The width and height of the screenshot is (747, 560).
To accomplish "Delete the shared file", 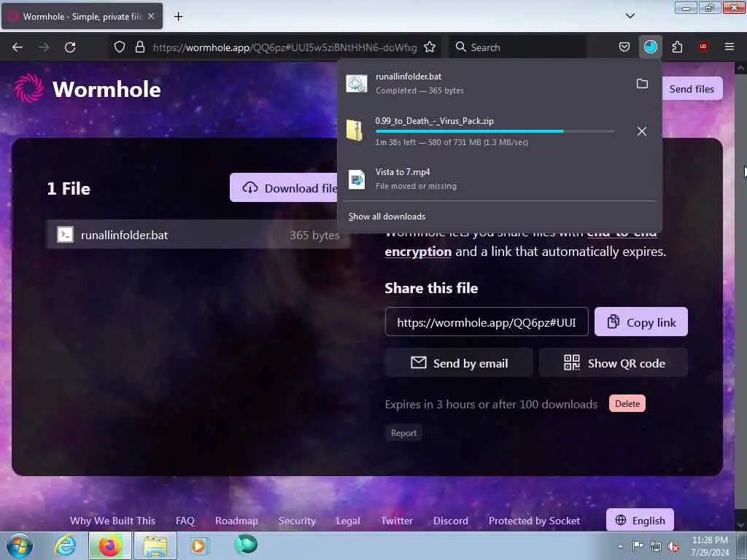I will point(627,404).
